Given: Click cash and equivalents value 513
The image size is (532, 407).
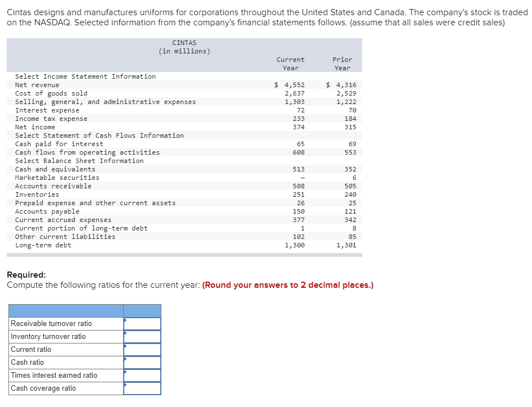Looking at the screenshot, I should tap(299, 169).
